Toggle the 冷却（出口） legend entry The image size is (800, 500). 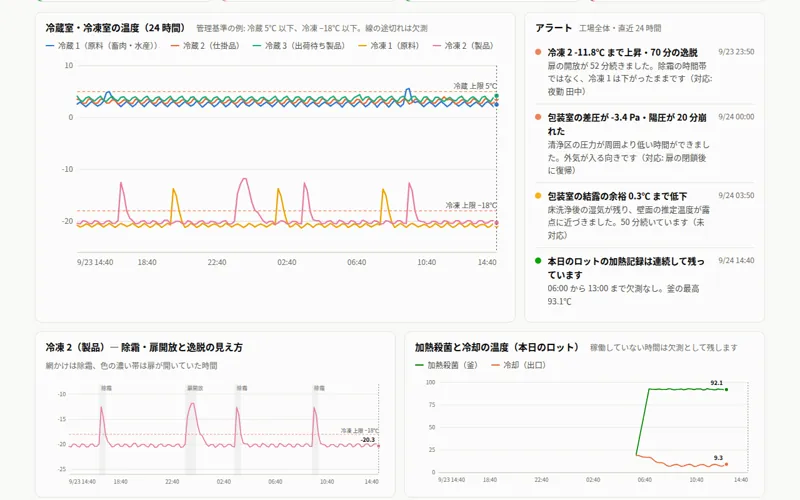pos(519,365)
